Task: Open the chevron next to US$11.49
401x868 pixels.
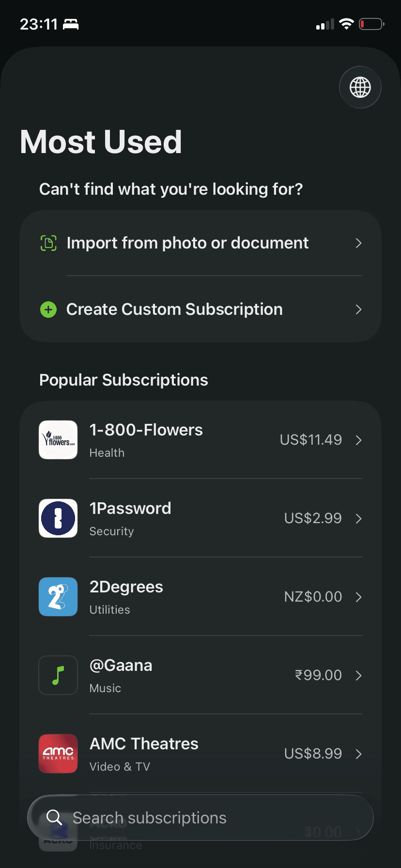Action: [358, 440]
